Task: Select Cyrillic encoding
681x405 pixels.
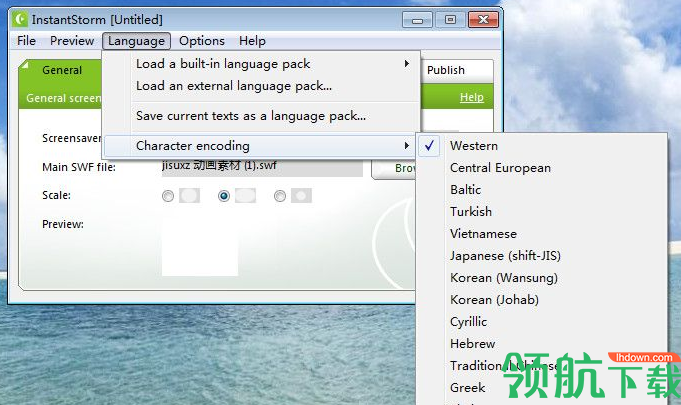Action: (541, 322)
